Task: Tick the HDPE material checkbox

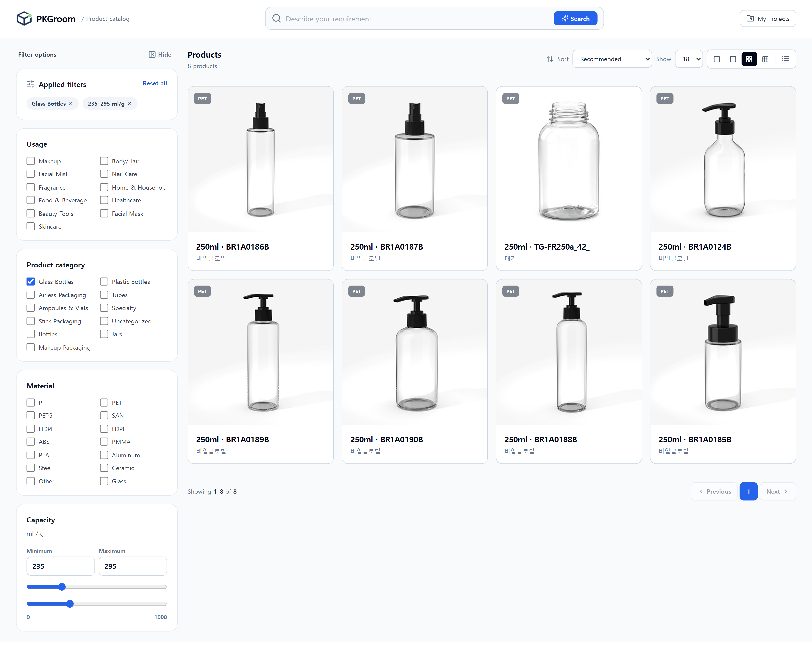Action: [31, 429]
